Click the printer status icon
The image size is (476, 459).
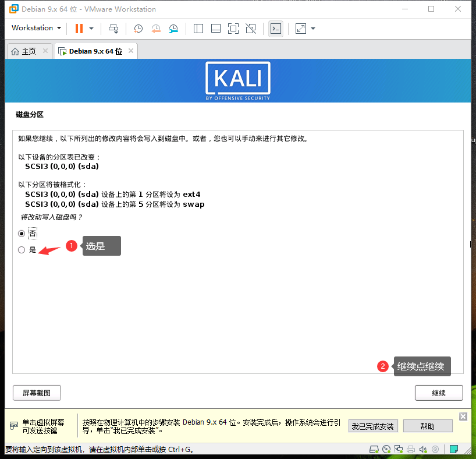pos(411,449)
